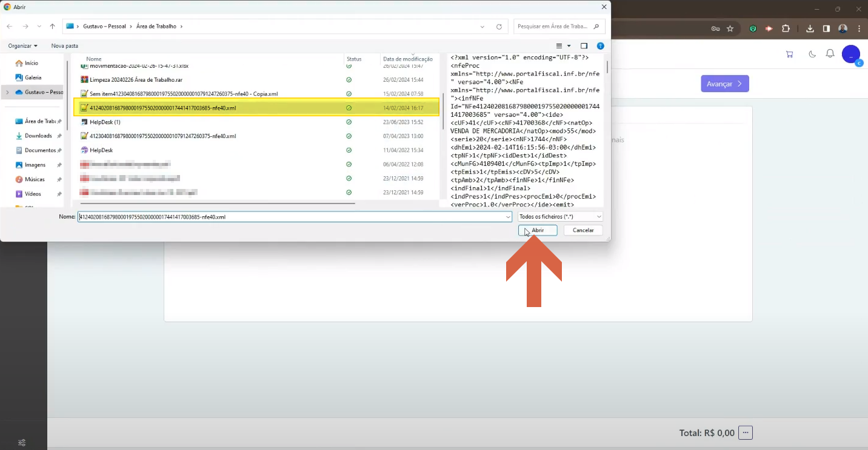The image size is (868, 450).
Task: Expand the chevron after Área de Trabalho breadcrumb
Action: [x=181, y=27]
